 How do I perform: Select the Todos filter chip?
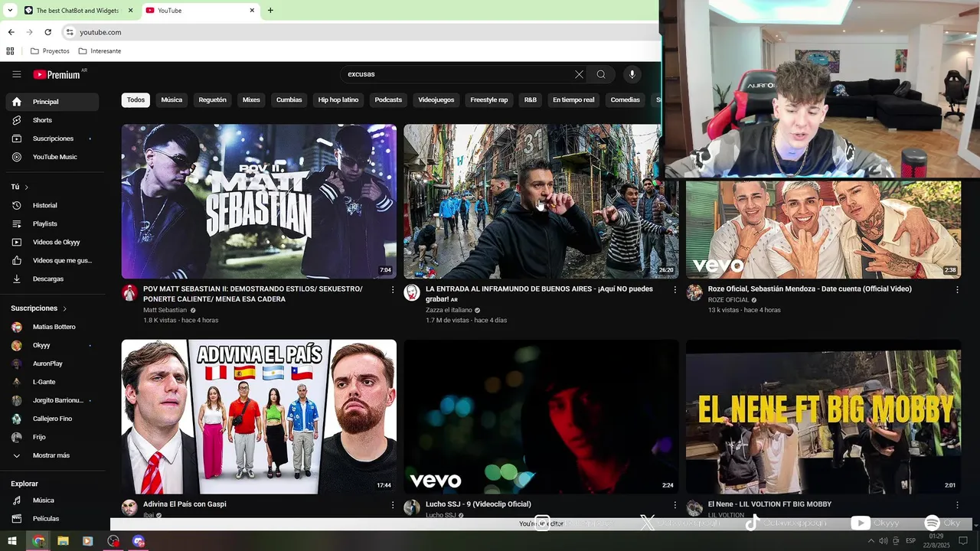(136, 99)
